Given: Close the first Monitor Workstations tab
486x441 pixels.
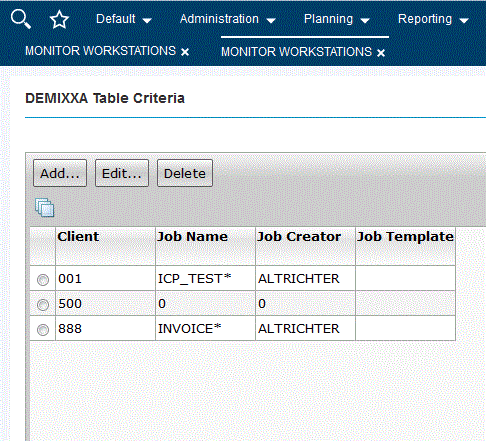Looking at the screenshot, I should pyautogui.click(x=185, y=52).
